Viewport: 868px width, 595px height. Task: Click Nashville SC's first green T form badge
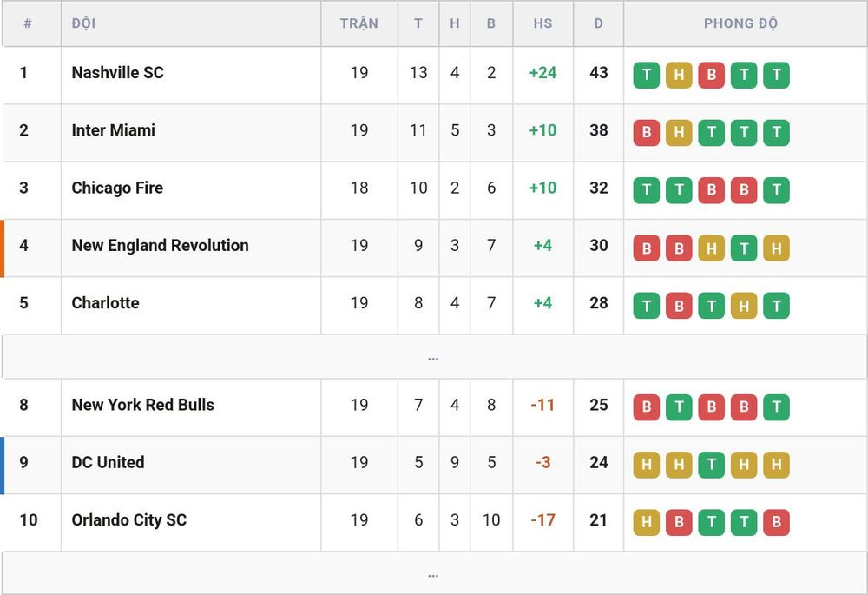tap(646, 75)
